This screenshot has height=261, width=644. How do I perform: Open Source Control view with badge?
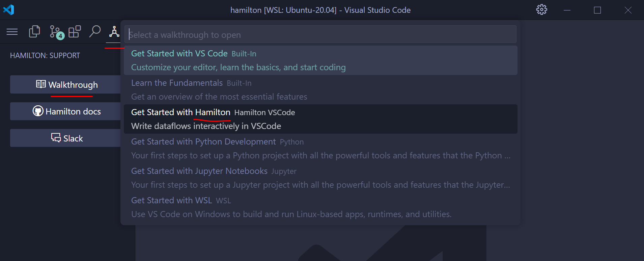tap(55, 32)
